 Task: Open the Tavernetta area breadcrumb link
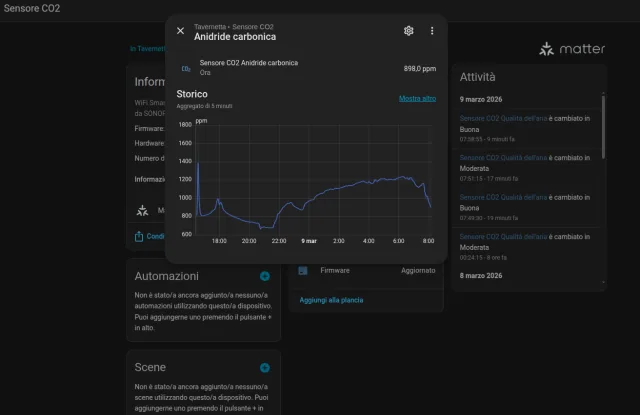147,48
